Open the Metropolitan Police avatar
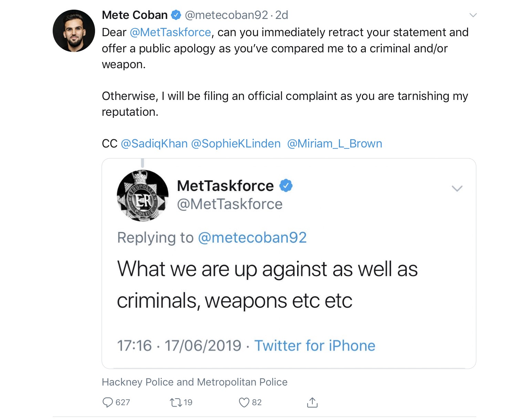Viewport: 529px width, 420px height. (x=143, y=195)
